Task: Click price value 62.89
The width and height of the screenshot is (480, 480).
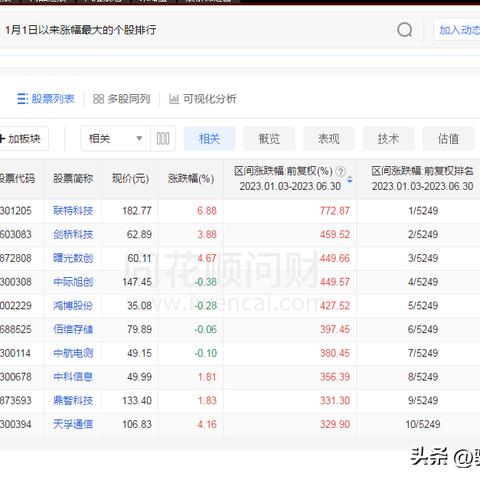Action: (139, 234)
